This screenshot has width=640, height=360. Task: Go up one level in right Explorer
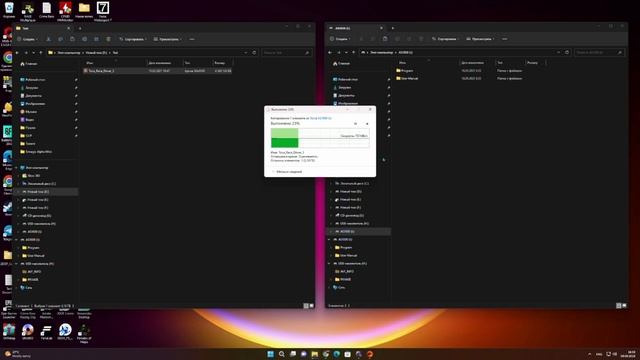[353, 53]
